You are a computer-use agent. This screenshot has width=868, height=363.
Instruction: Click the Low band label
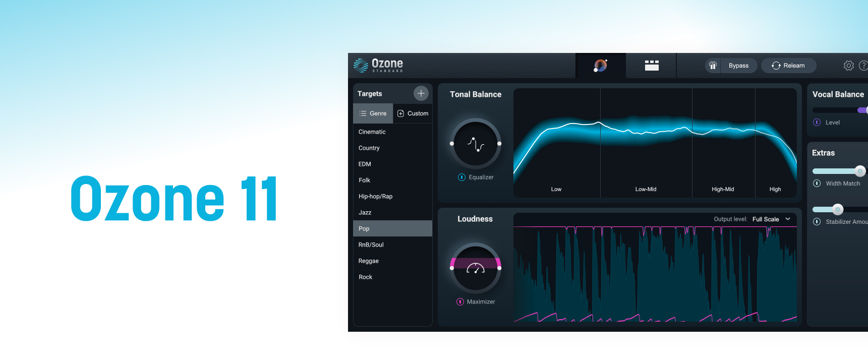[x=556, y=189]
